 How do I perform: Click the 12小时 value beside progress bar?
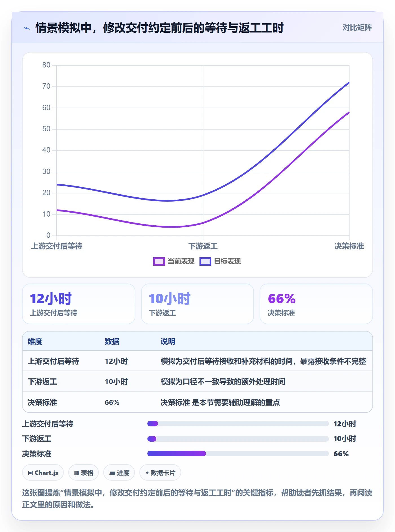coord(345,424)
